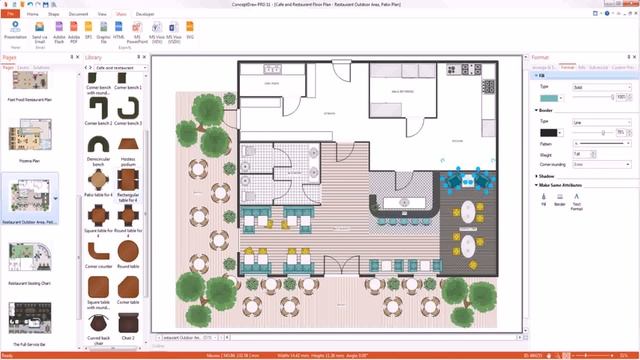Open Border Type Line dropdown
Viewport: 640px width, 360px height.
602,122
